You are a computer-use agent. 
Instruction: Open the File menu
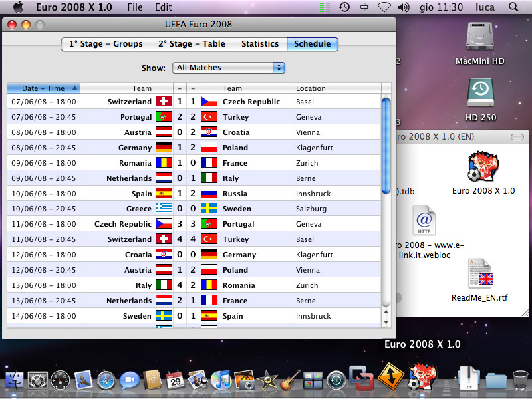pyautogui.click(x=135, y=7)
